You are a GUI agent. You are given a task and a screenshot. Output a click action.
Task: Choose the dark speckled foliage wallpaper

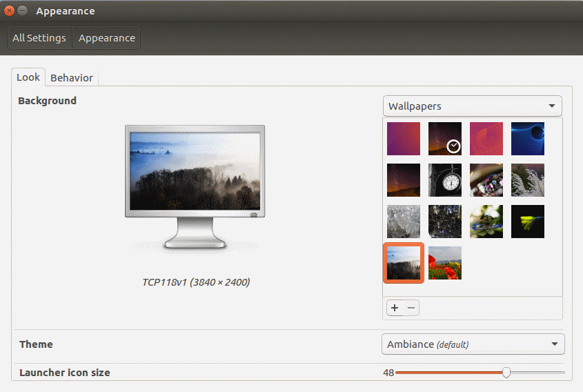click(x=445, y=222)
